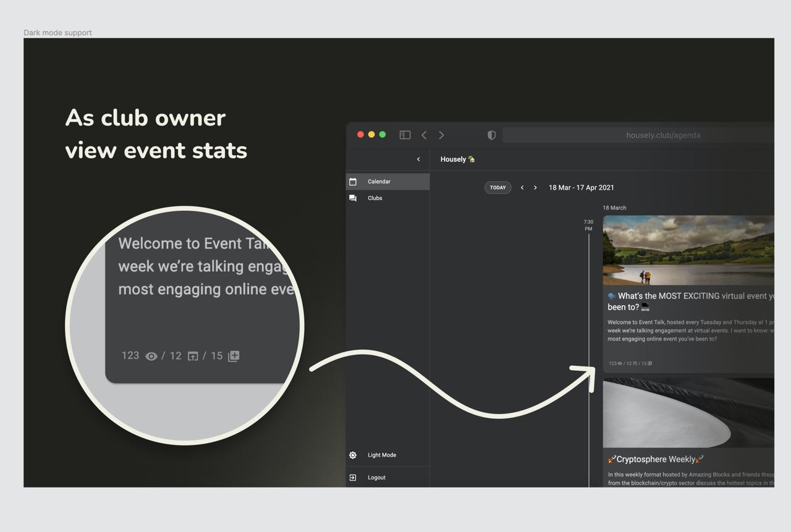Click the 18 March date label

click(614, 208)
